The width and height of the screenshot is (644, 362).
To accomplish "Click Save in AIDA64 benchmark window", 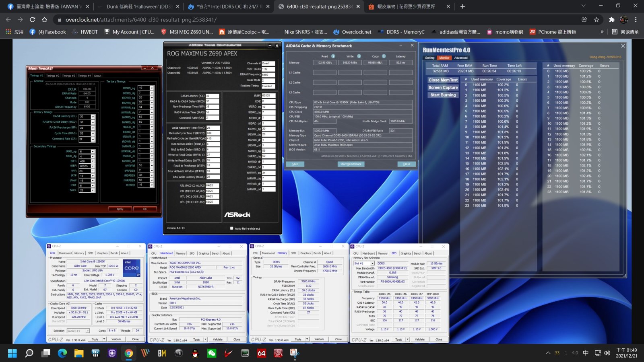I will (295, 164).
